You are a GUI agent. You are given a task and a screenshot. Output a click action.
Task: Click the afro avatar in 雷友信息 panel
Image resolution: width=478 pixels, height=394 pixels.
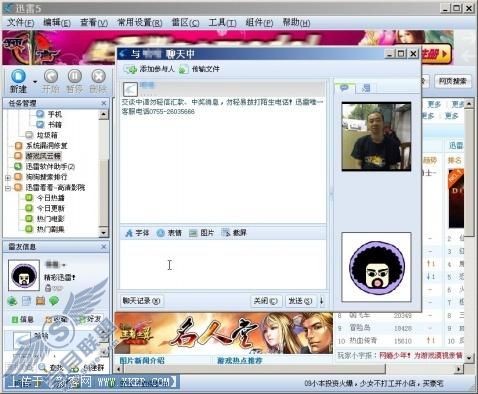click(24, 275)
